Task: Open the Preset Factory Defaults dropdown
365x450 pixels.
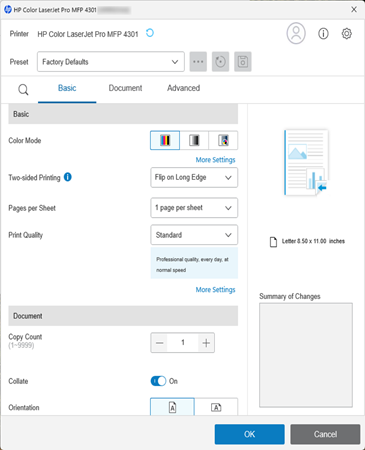Action: pos(111,62)
